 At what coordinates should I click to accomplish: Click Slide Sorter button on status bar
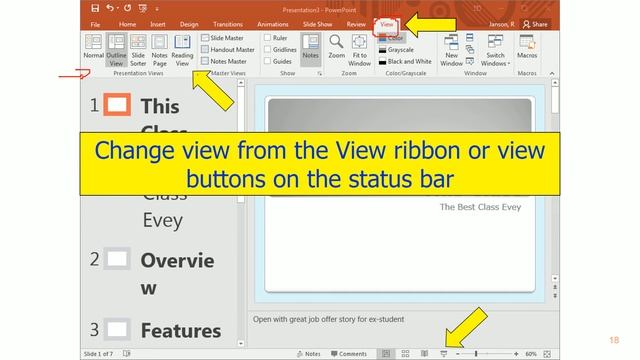[405, 354]
